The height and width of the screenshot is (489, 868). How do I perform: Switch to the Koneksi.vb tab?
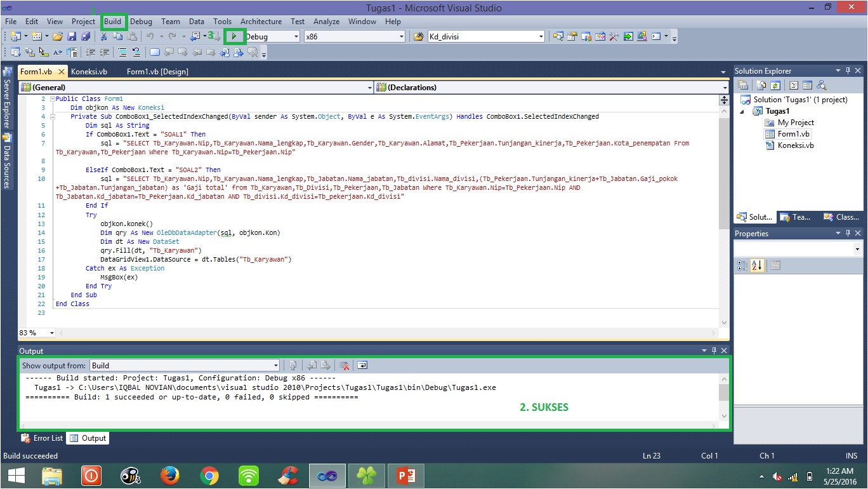click(89, 71)
